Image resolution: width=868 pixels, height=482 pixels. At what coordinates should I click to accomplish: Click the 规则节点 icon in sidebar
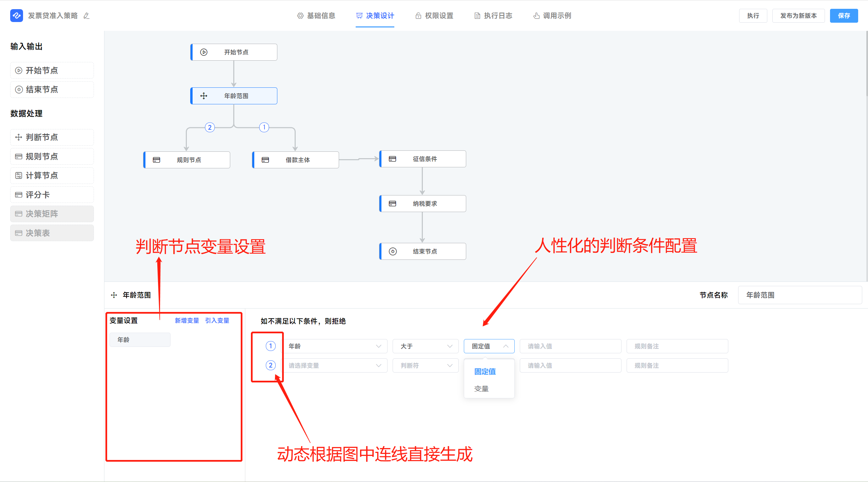(18, 157)
